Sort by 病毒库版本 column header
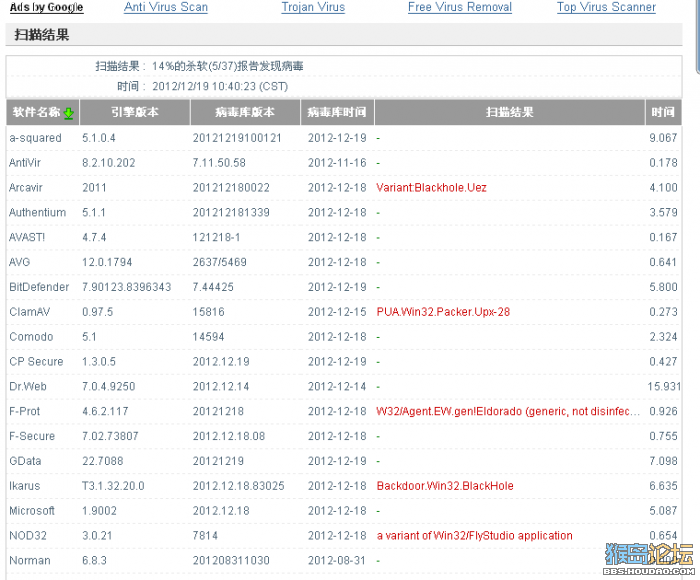700x580 pixels. (245, 112)
